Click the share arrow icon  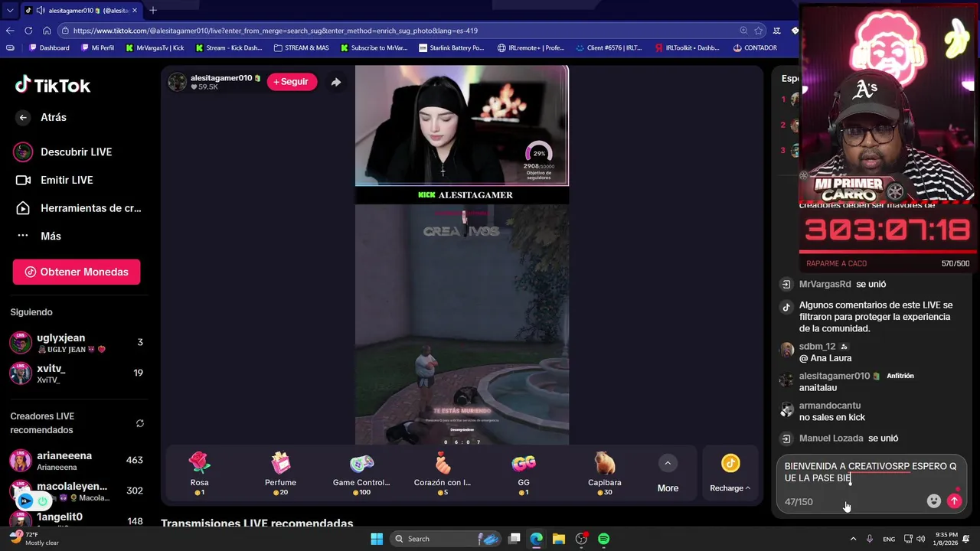(335, 82)
